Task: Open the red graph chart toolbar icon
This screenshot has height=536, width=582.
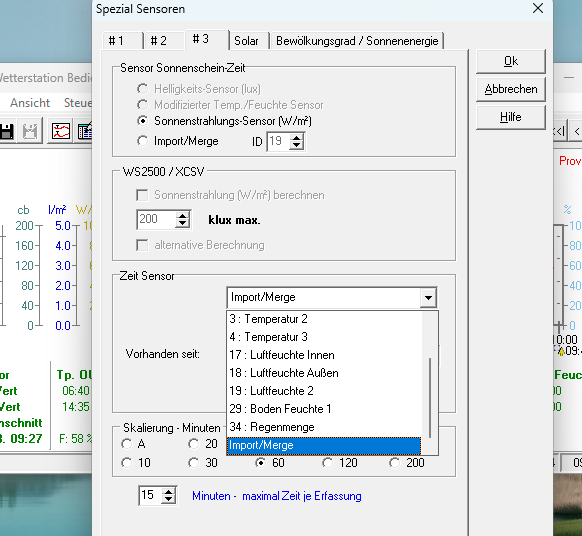Action: click(x=61, y=131)
